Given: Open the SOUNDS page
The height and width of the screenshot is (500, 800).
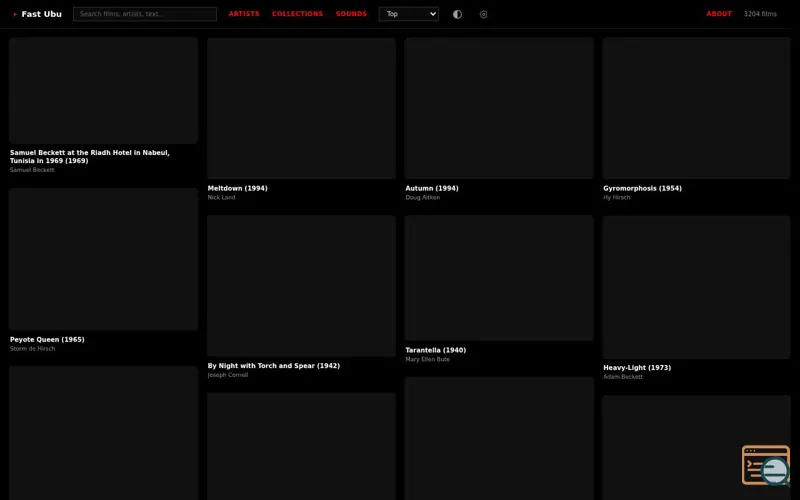Looking at the screenshot, I should pyautogui.click(x=351, y=14).
